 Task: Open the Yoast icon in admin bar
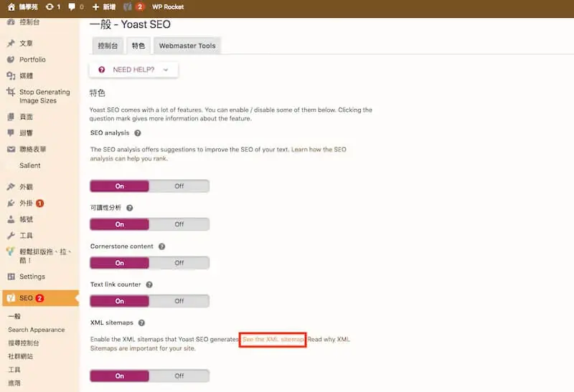point(128,7)
